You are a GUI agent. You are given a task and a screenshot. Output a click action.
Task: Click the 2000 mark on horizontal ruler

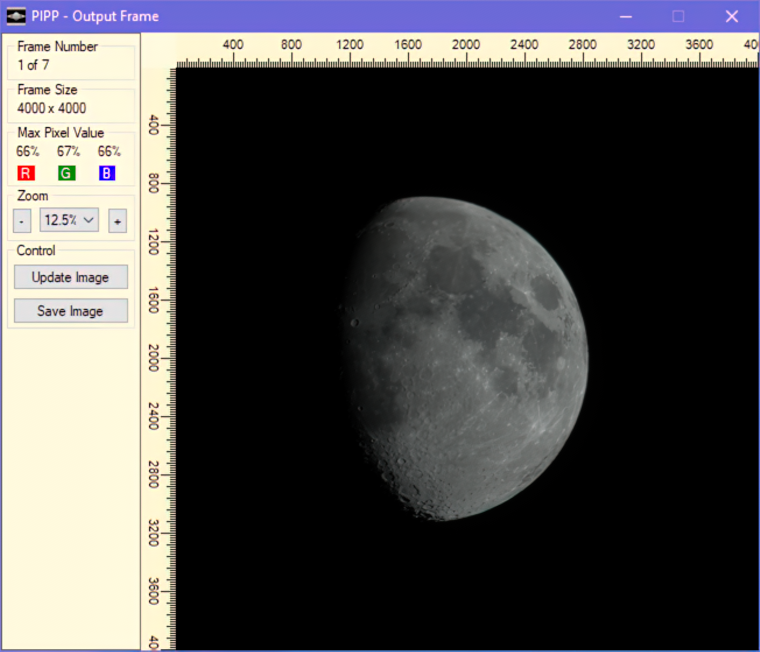[466, 45]
